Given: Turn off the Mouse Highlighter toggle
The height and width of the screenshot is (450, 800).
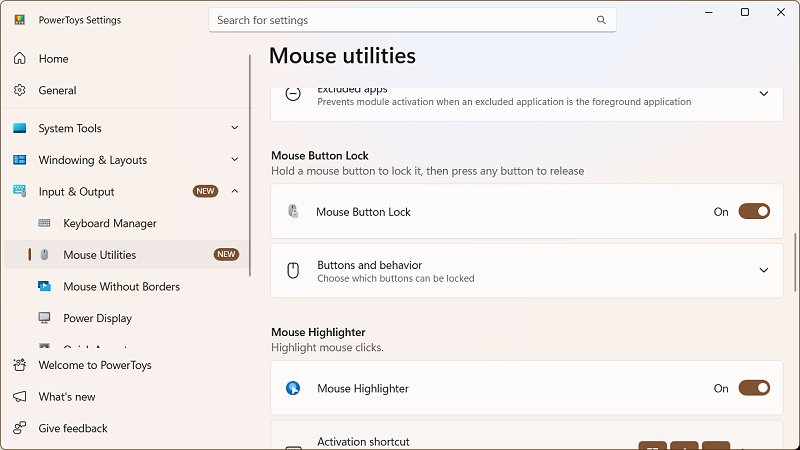Looking at the screenshot, I should [x=754, y=388].
